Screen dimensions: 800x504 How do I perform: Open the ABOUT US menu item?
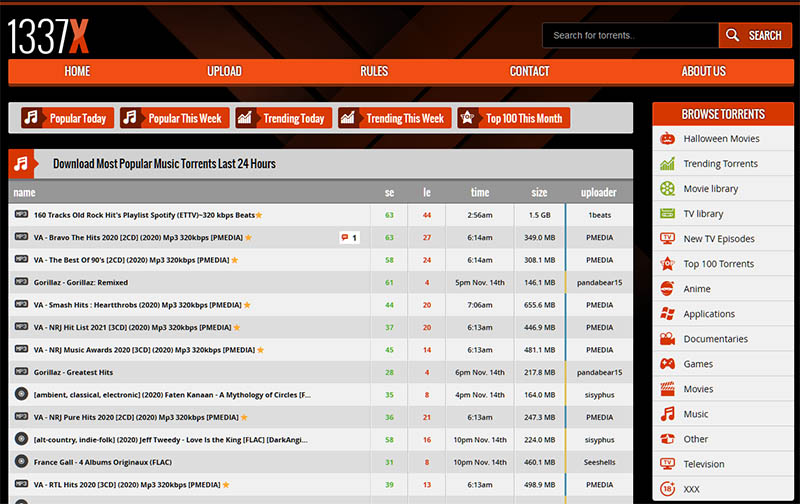[704, 71]
